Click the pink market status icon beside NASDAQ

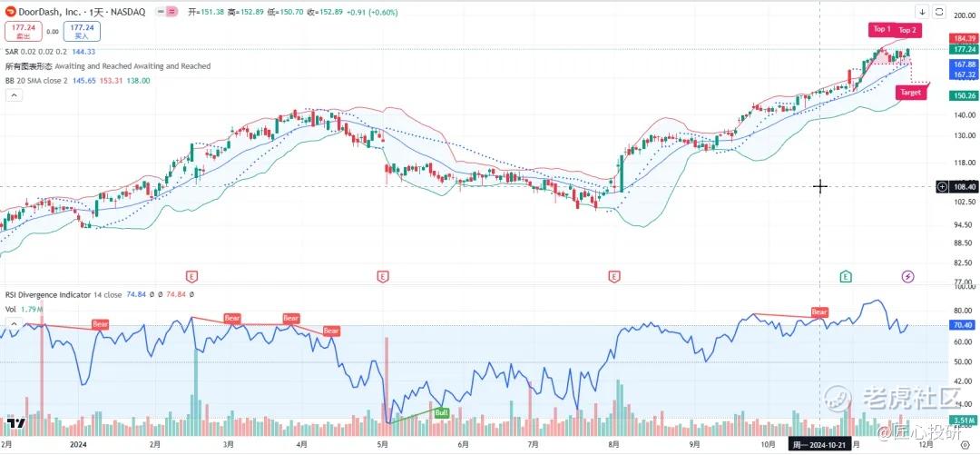coord(171,11)
